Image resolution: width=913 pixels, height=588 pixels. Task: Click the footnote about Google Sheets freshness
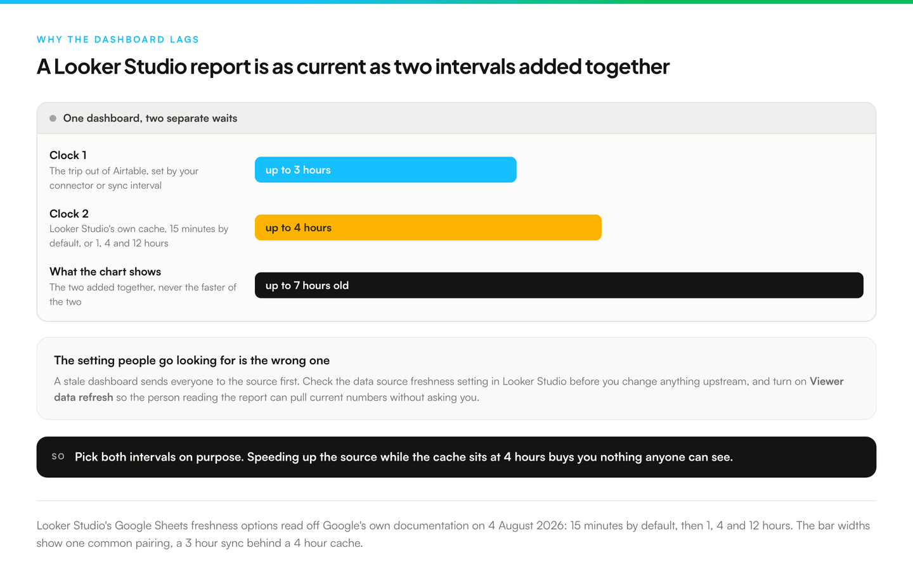click(453, 534)
